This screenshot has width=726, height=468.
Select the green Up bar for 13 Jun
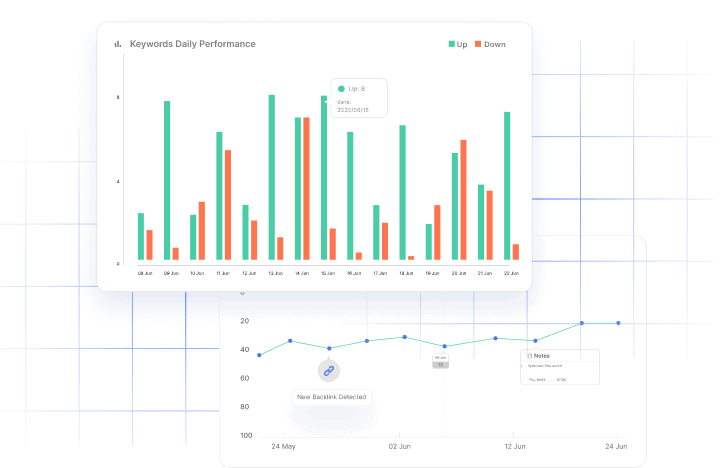coord(272,177)
